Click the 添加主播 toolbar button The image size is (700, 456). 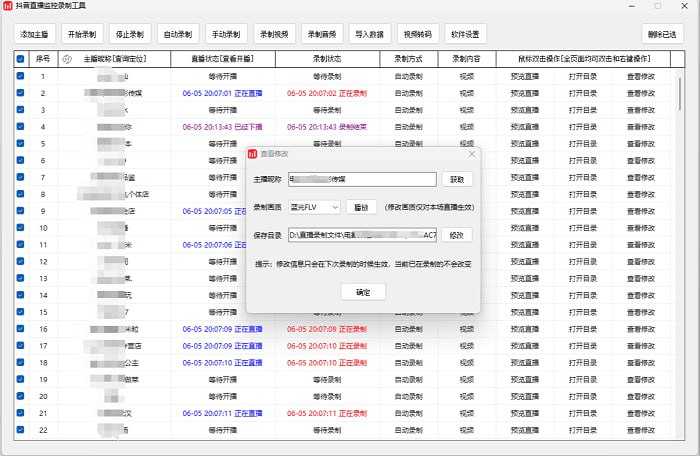pos(34,34)
